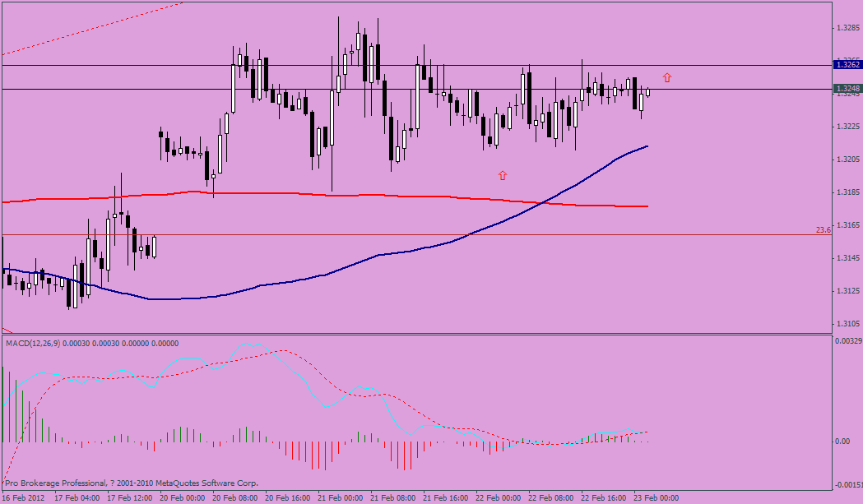Click the 21 Feb 16:00 time label
This screenshot has height=504, width=863.
click(446, 498)
